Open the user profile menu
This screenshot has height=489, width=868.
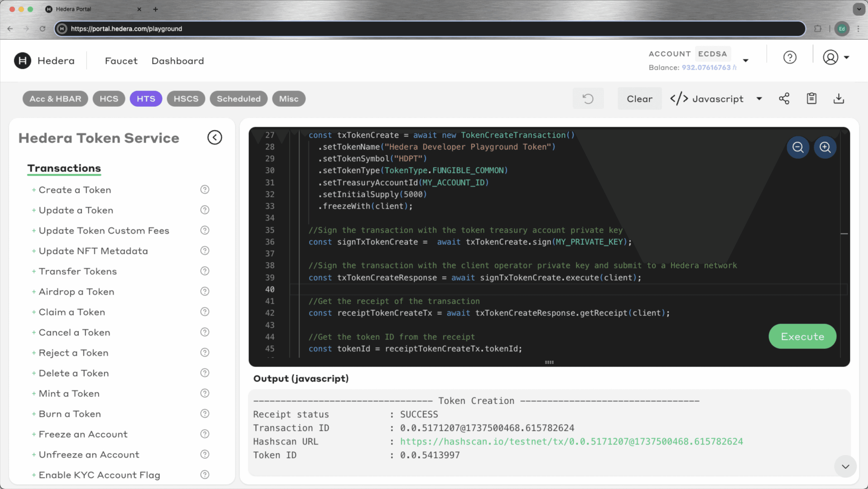(836, 57)
